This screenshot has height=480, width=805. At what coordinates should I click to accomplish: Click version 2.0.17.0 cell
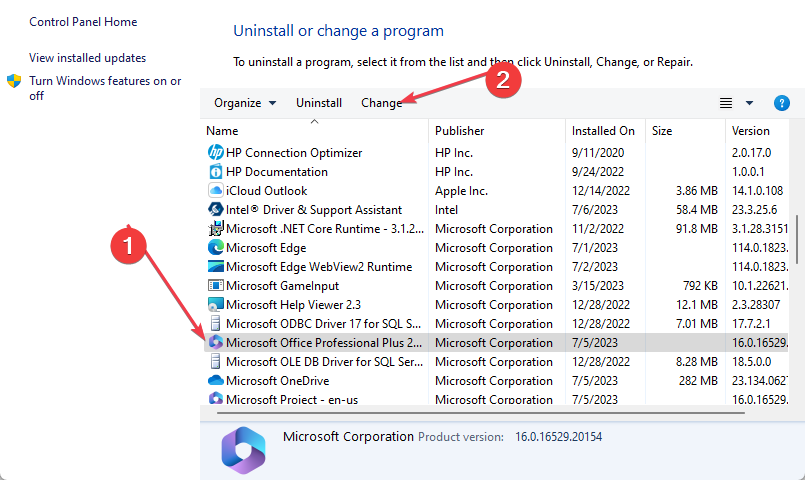(752, 153)
